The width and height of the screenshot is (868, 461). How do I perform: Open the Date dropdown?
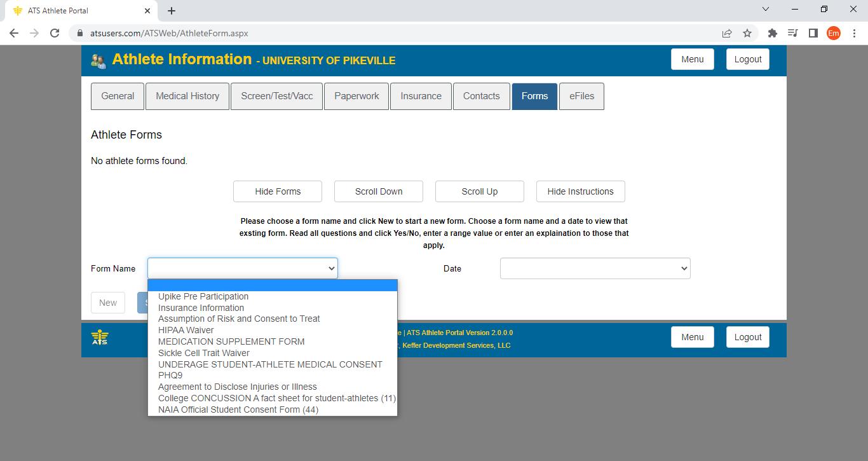(595, 268)
